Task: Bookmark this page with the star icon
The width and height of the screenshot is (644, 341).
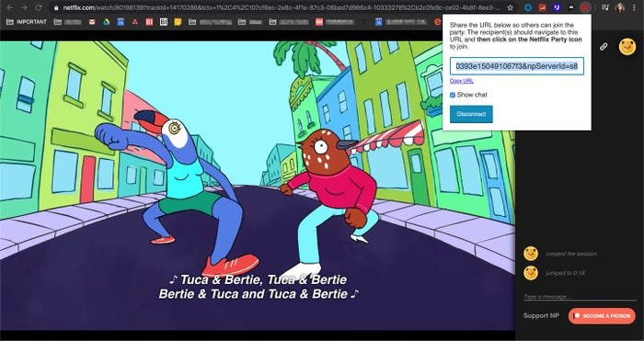Action: tap(510, 7)
